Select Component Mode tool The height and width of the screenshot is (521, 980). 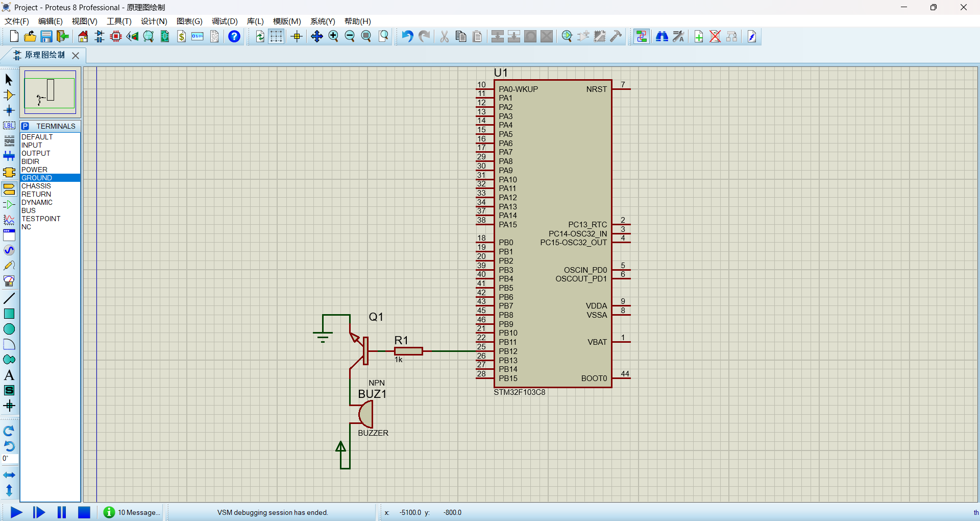pos(9,95)
